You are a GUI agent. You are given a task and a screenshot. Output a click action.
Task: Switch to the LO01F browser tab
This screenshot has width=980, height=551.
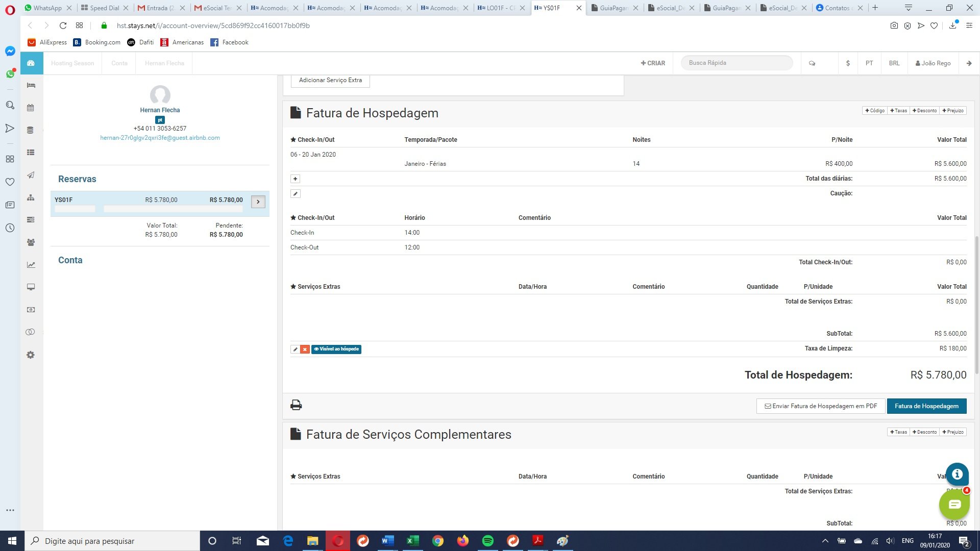[501, 8]
